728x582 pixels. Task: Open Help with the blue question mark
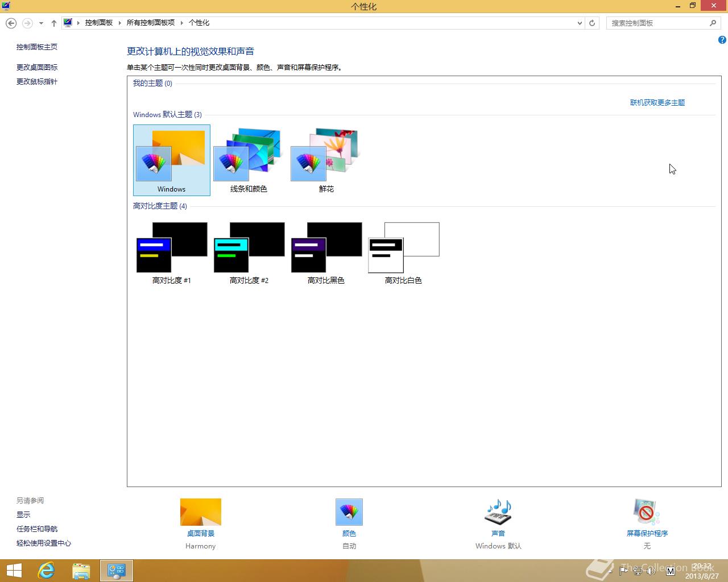[722, 40]
